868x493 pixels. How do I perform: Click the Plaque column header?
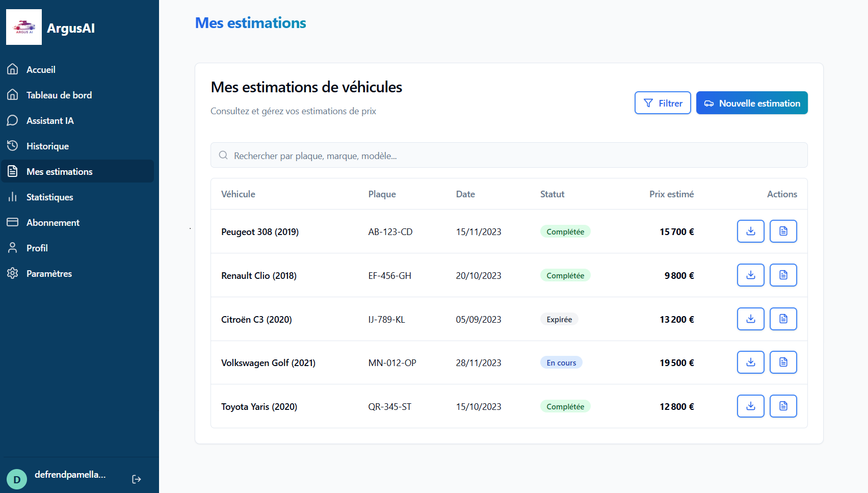pos(382,194)
